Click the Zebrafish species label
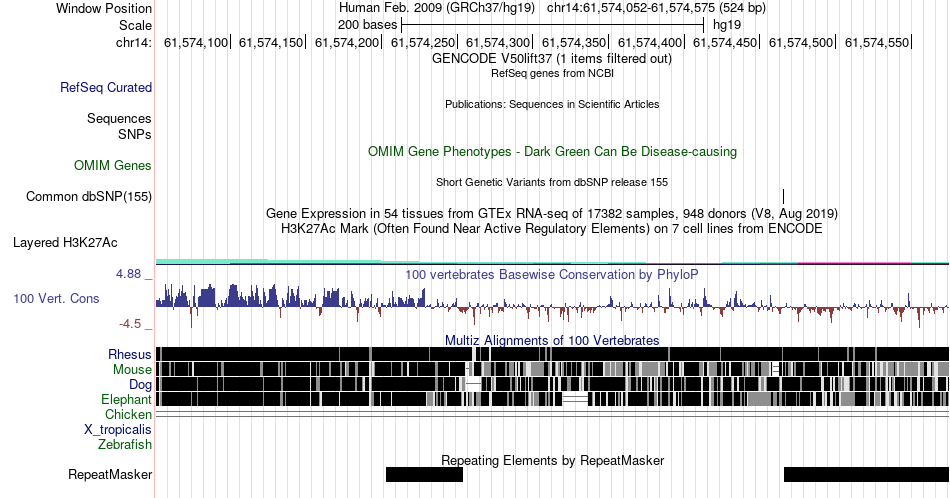Viewport: 950px width, 498px height. 125,445
